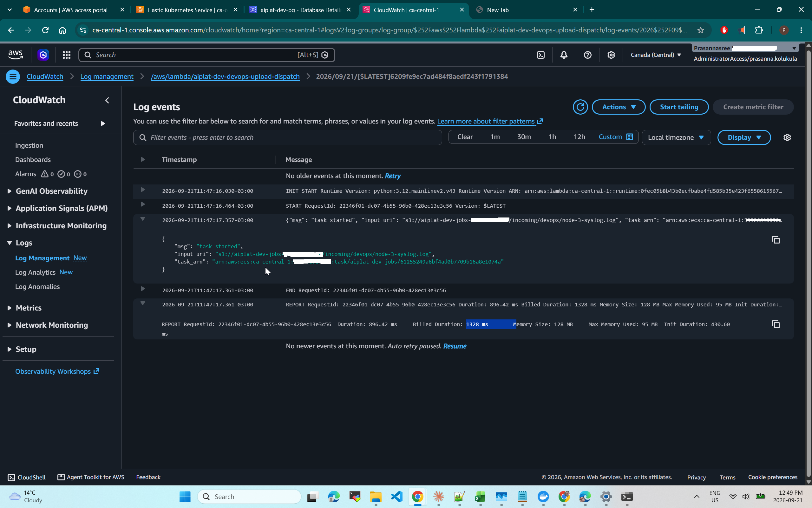Focus the Filter events search field
This screenshot has width=812, height=508.
click(288, 137)
